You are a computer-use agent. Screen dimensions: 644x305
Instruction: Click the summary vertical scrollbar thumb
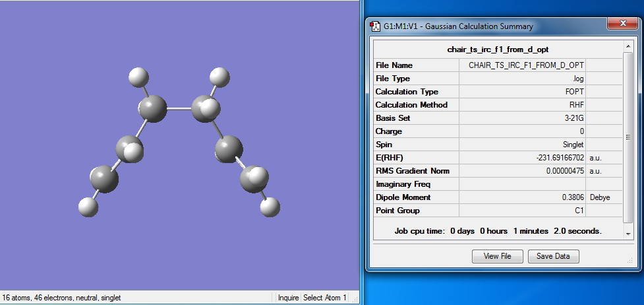click(x=628, y=137)
